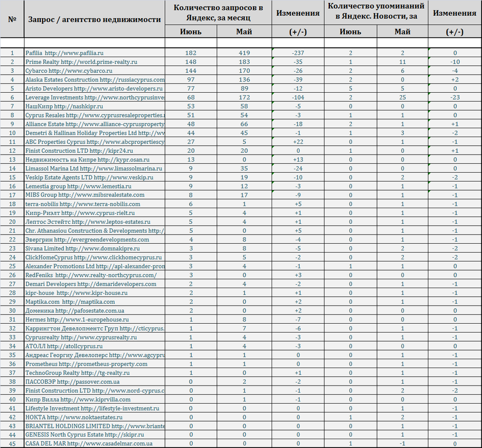Select the kipr-house cell

pyautogui.click(x=94, y=293)
